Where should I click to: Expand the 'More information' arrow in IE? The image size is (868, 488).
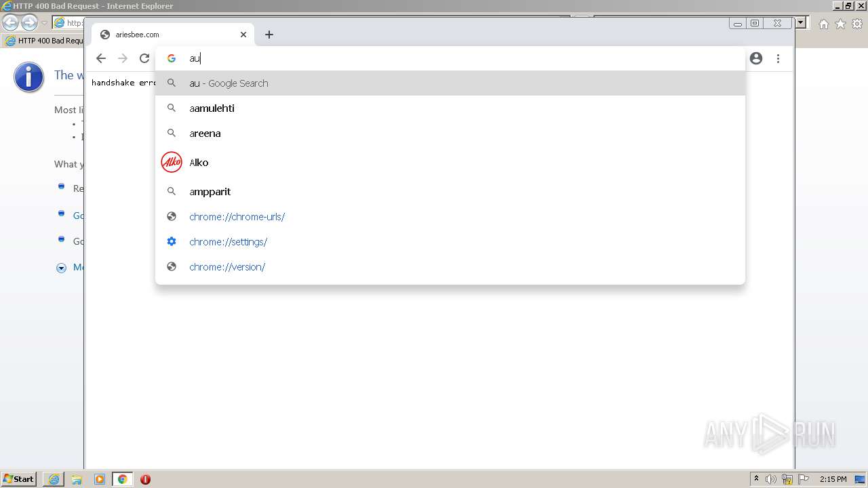click(x=61, y=268)
